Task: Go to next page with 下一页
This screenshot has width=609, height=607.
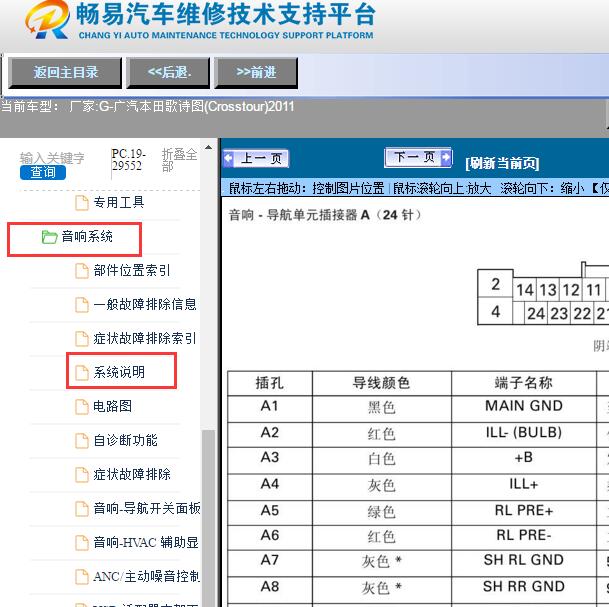Action: click(x=418, y=157)
